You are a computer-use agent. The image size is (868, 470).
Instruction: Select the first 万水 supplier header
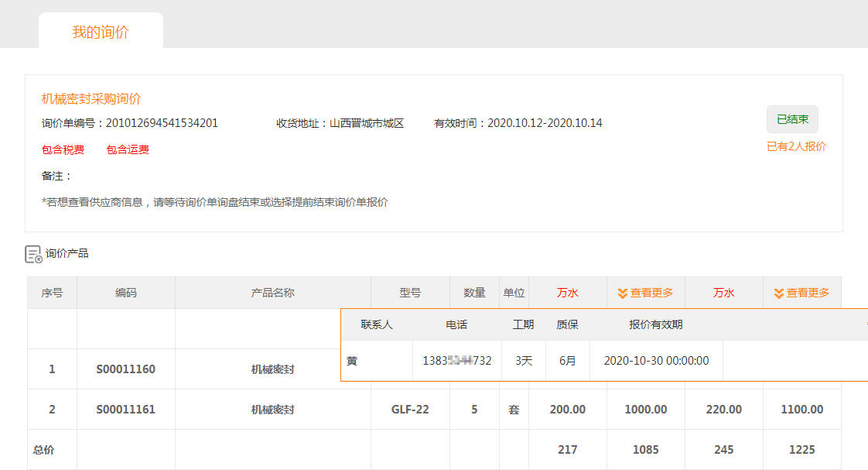click(x=567, y=293)
